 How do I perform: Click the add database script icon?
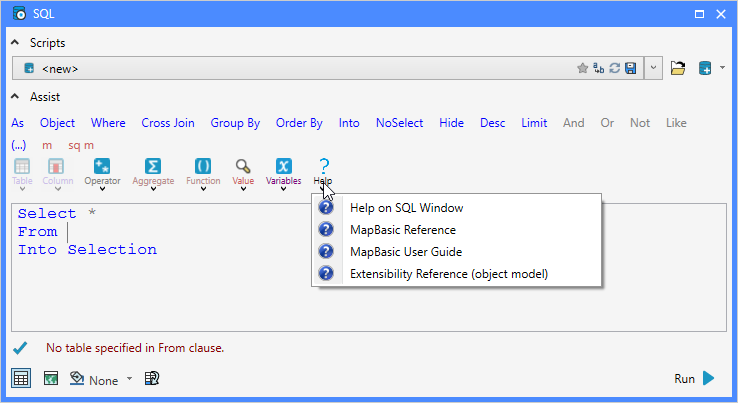[705, 68]
